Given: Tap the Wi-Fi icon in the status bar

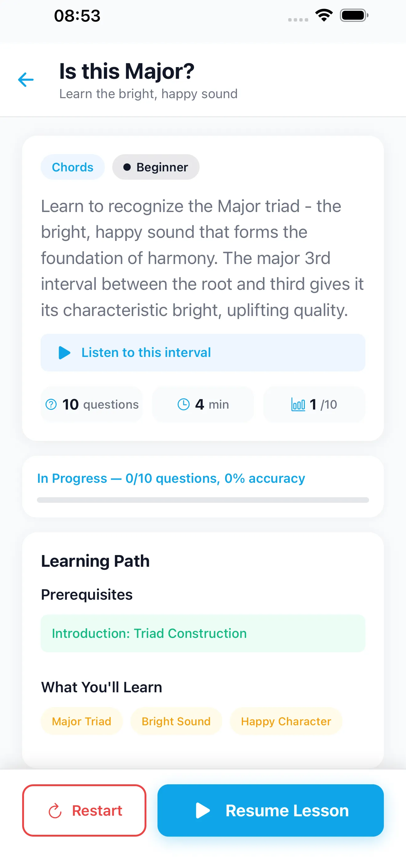Looking at the screenshot, I should coord(324,15).
